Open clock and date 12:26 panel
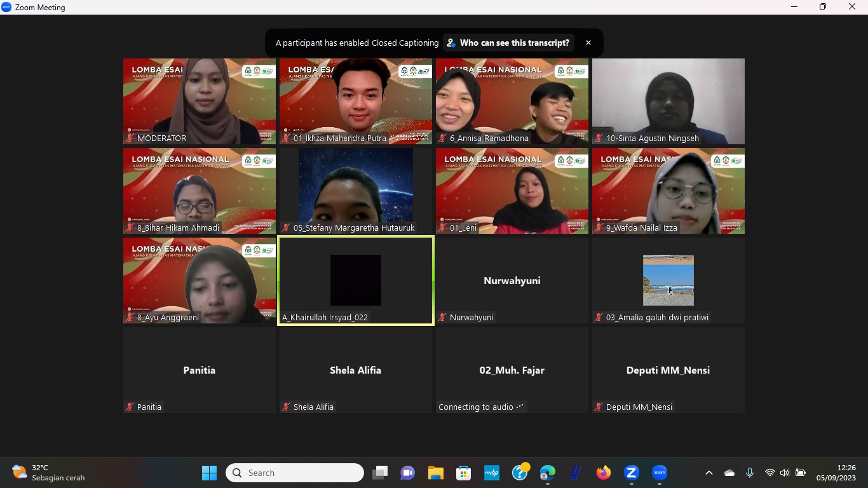 coord(837,473)
